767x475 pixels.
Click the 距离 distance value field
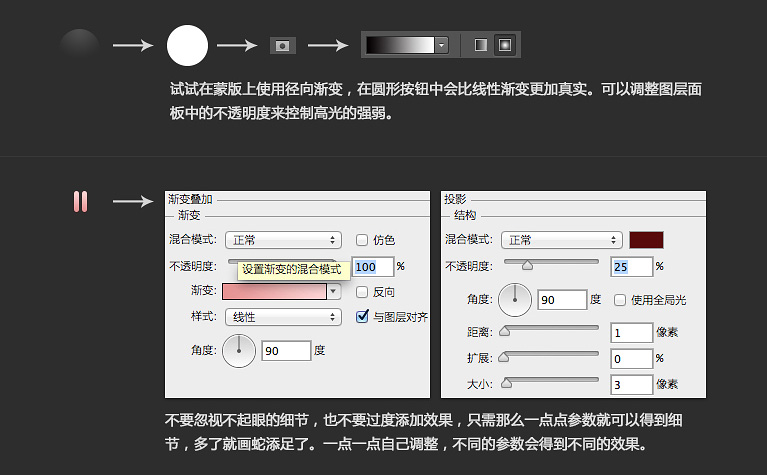(x=632, y=333)
